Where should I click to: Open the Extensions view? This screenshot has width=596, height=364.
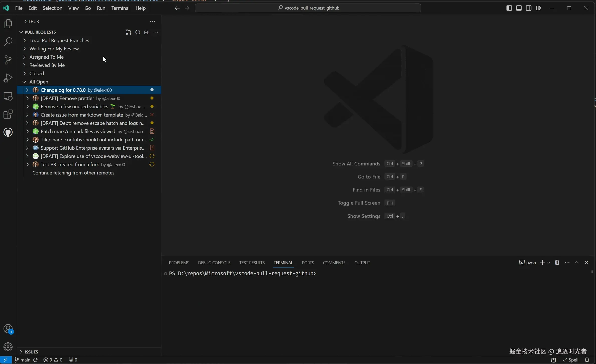(8, 114)
